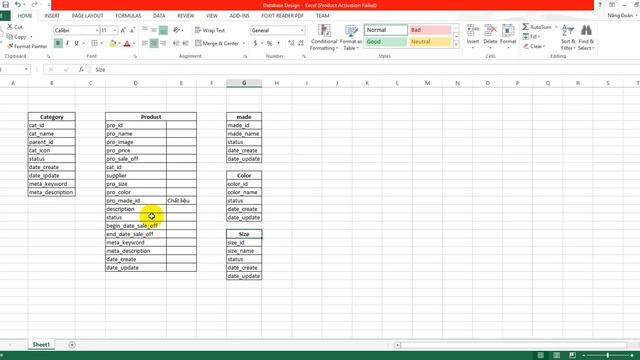Apply the Bad cell style swatch
The width and height of the screenshot is (640, 360).
[430, 30]
